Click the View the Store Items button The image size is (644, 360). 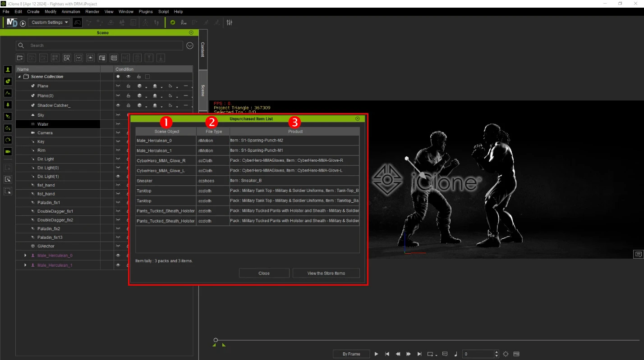(326, 273)
